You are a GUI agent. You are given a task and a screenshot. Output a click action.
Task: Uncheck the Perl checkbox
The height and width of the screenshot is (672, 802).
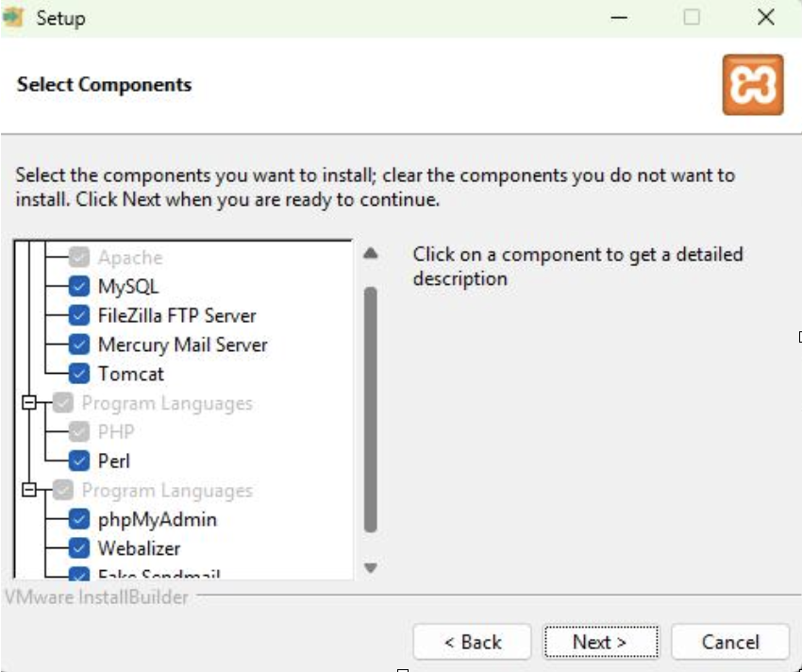(80, 461)
